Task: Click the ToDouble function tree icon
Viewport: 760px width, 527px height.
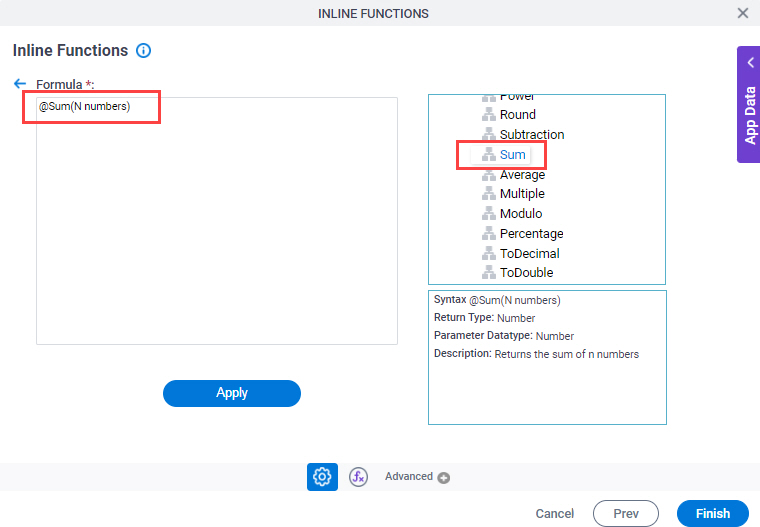Action: (489, 272)
